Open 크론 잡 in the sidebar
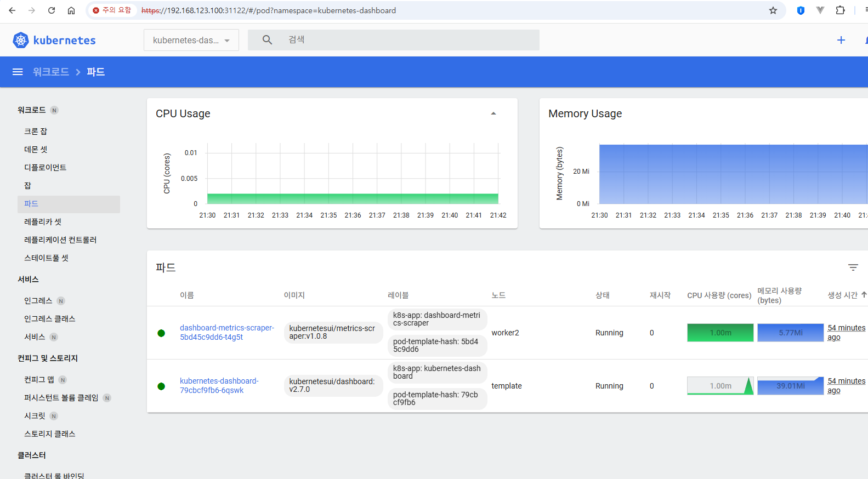This screenshot has width=868, height=479. tap(36, 132)
